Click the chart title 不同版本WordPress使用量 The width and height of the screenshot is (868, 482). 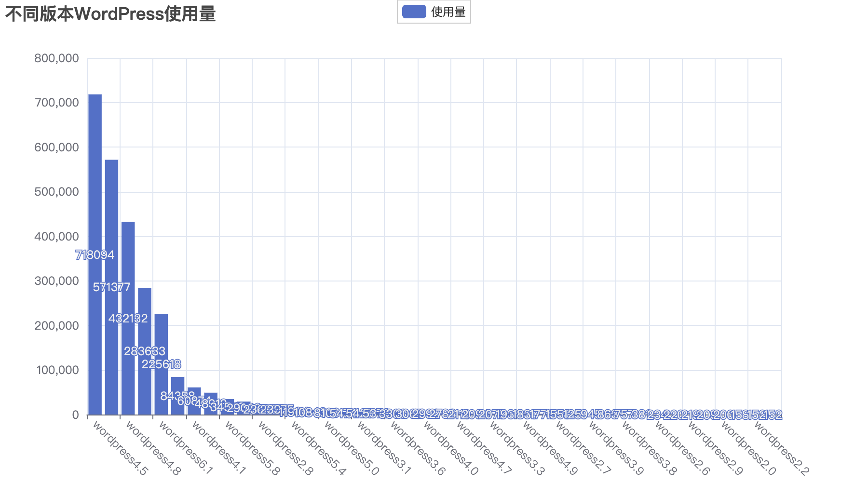(x=110, y=13)
